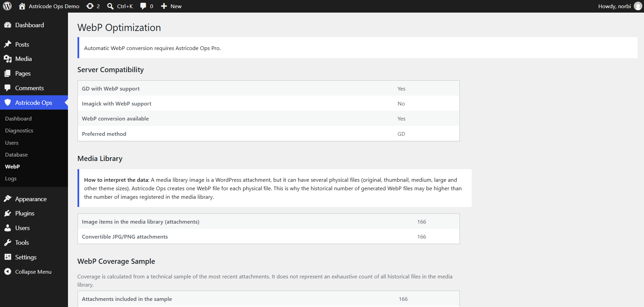Open Posts via the pushpin icon
Image resolution: width=644 pixels, height=307 pixels.
pyautogui.click(x=7, y=44)
